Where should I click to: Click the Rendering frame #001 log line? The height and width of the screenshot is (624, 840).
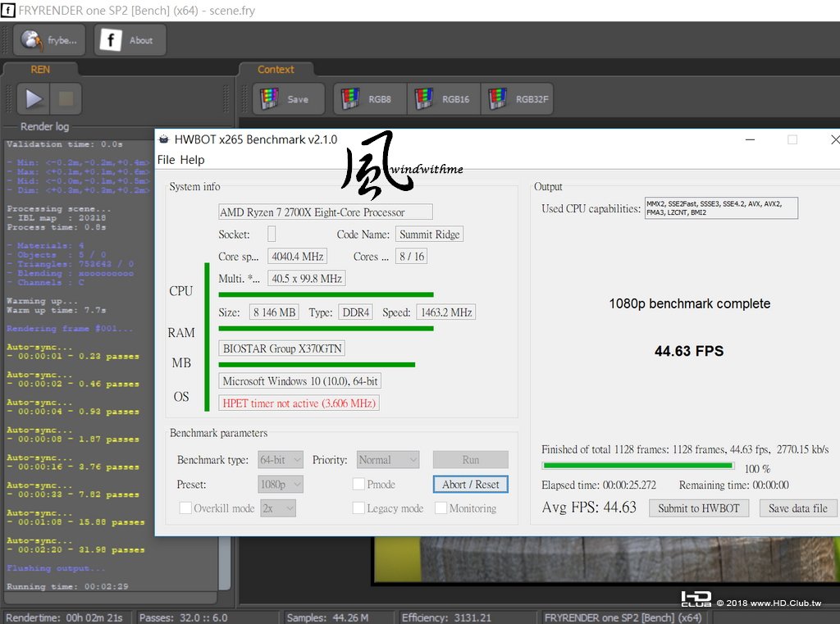(x=70, y=328)
